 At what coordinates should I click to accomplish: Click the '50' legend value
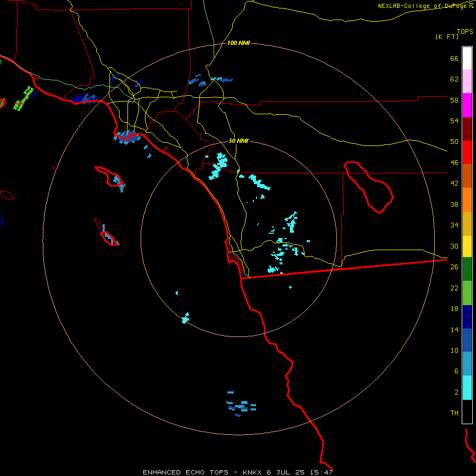pos(454,142)
